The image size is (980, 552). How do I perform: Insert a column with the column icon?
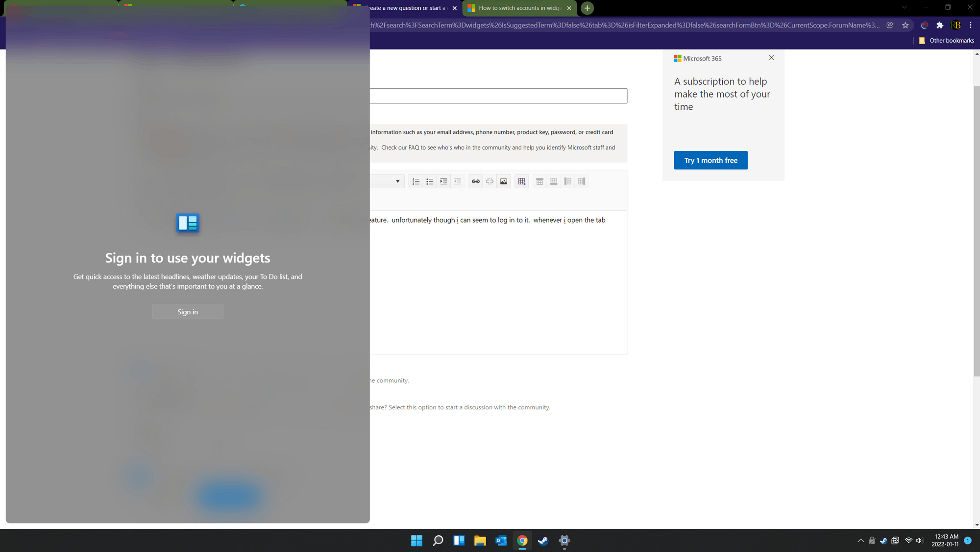tap(567, 181)
